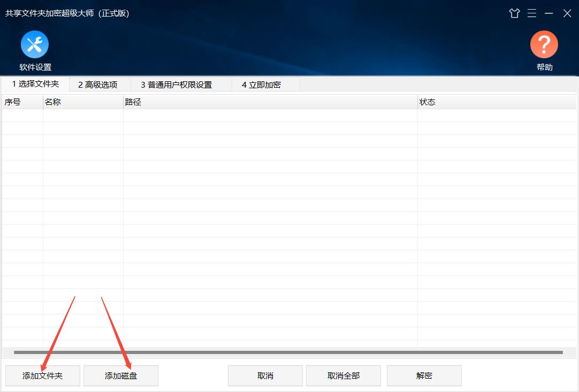Viewport: 579px width, 392px height.
Task: Open the 软件设置 wrench icon
Action: pos(35,44)
